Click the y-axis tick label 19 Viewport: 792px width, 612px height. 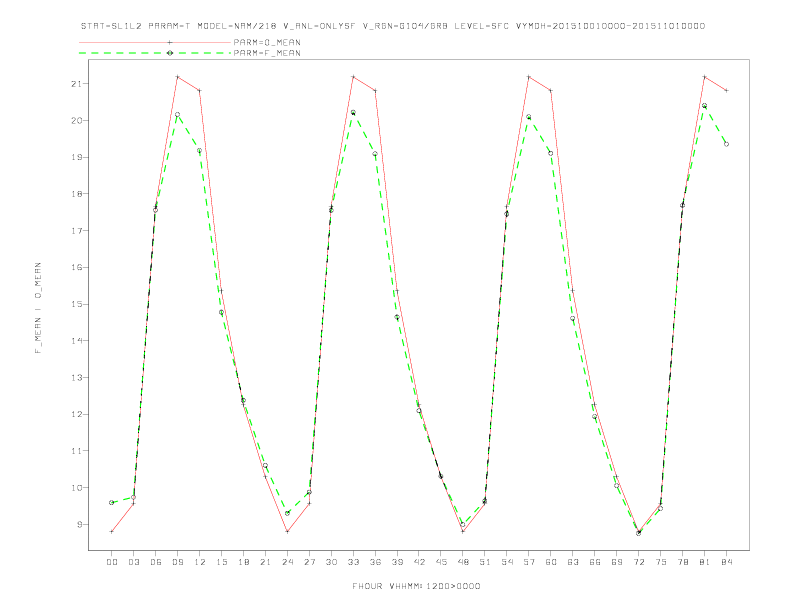tap(76, 158)
